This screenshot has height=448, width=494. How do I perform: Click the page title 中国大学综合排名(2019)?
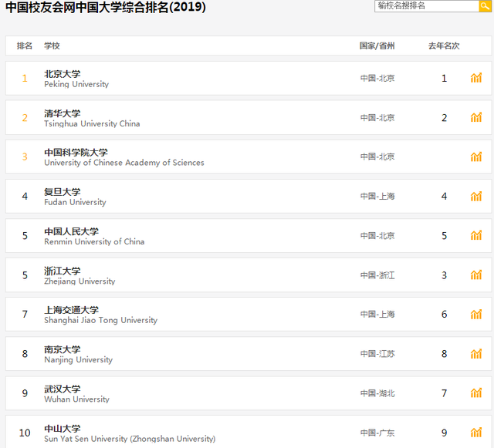point(141,7)
